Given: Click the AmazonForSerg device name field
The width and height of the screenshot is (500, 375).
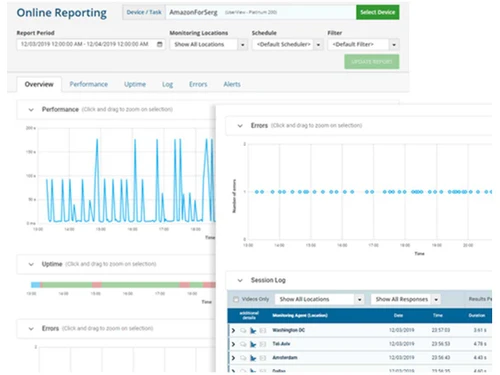Looking at the screenshot, I should click(x=261, y=12).
